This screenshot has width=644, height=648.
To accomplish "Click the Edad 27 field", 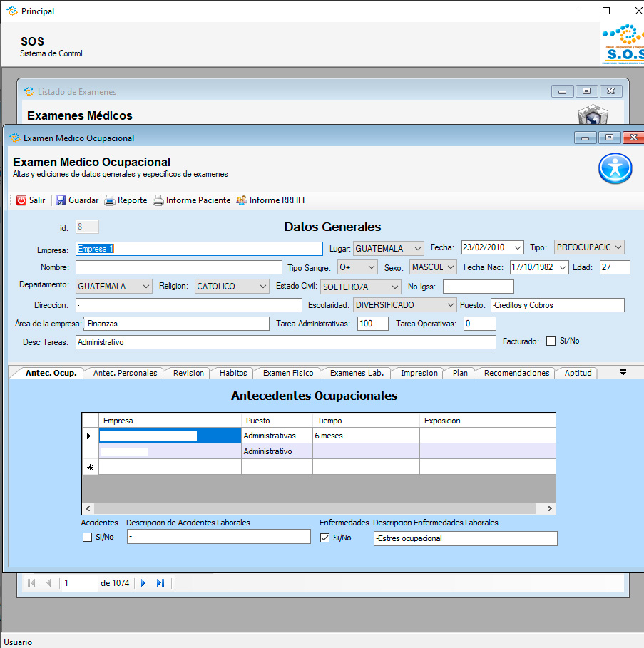I will 615,267.
